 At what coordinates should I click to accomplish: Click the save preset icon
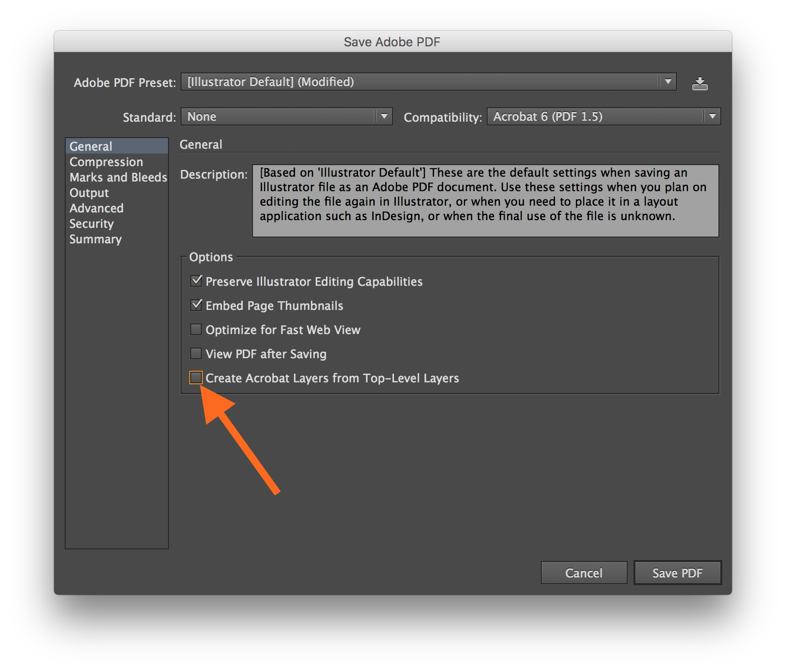(700, 84)
